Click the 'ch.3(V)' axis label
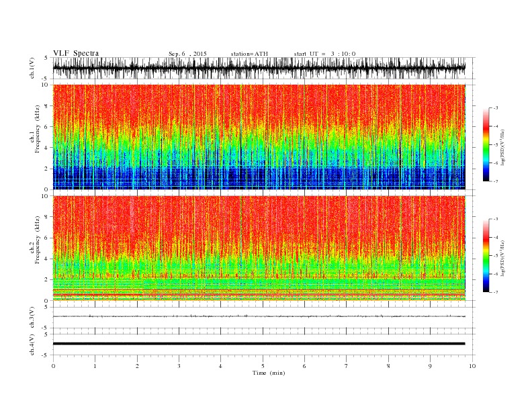The image size is (532, 411). (32, 318)
